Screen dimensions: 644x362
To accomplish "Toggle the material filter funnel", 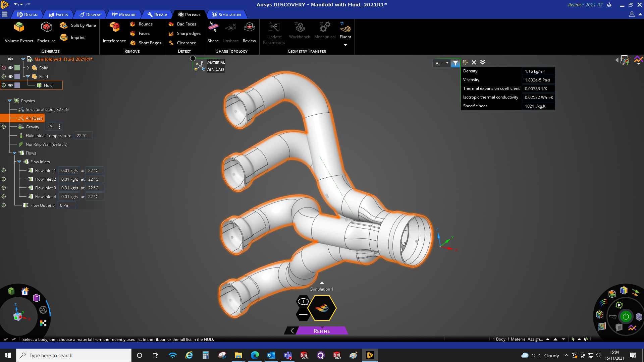I will (455, 63).
